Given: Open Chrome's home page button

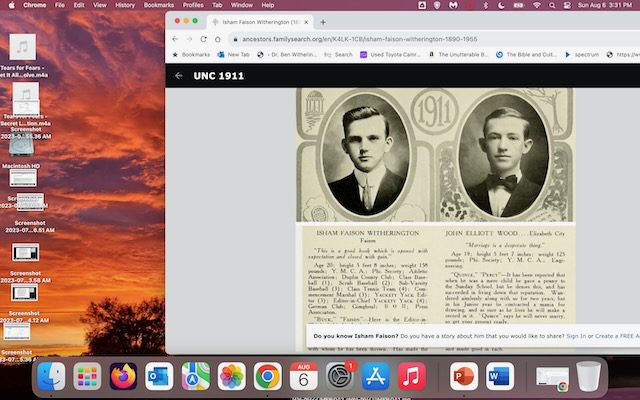Looking at the screenshot, I should click(218, 39).
